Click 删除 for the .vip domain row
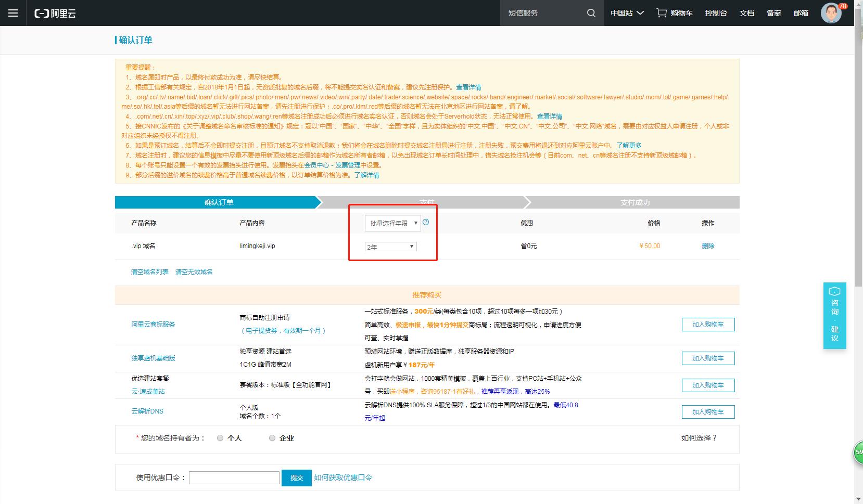Screen dimensions: 863x504 coord(708,246)
